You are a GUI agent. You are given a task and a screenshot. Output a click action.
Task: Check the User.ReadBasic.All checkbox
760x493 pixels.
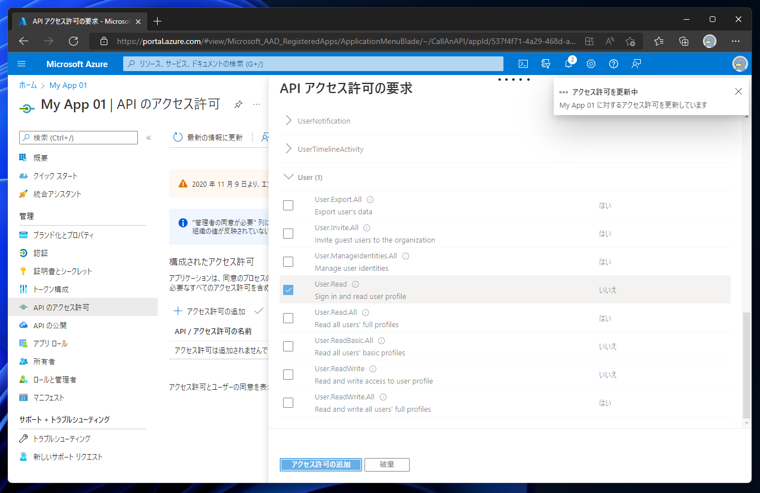point(288,346)
